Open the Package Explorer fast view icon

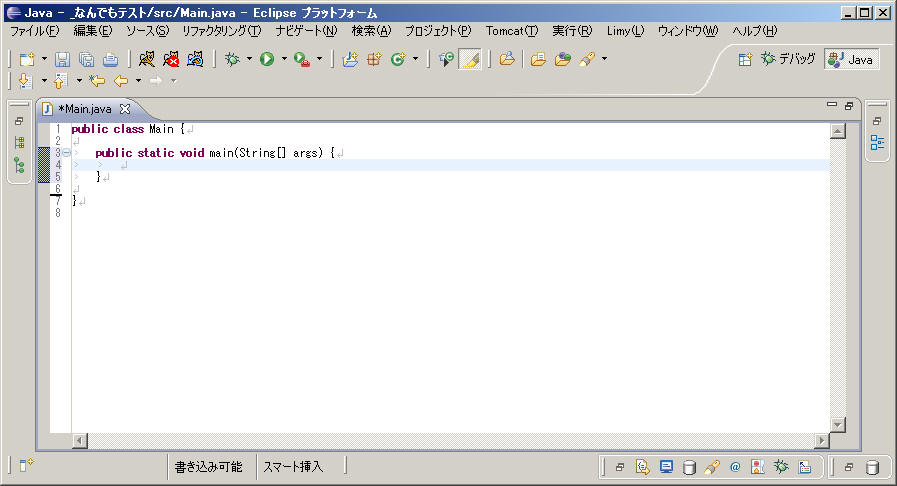19,143
